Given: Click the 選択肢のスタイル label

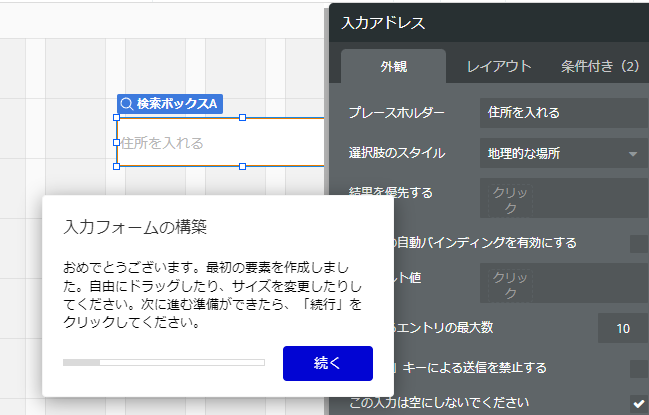Looking at the screenshot, I should (397, 153).
